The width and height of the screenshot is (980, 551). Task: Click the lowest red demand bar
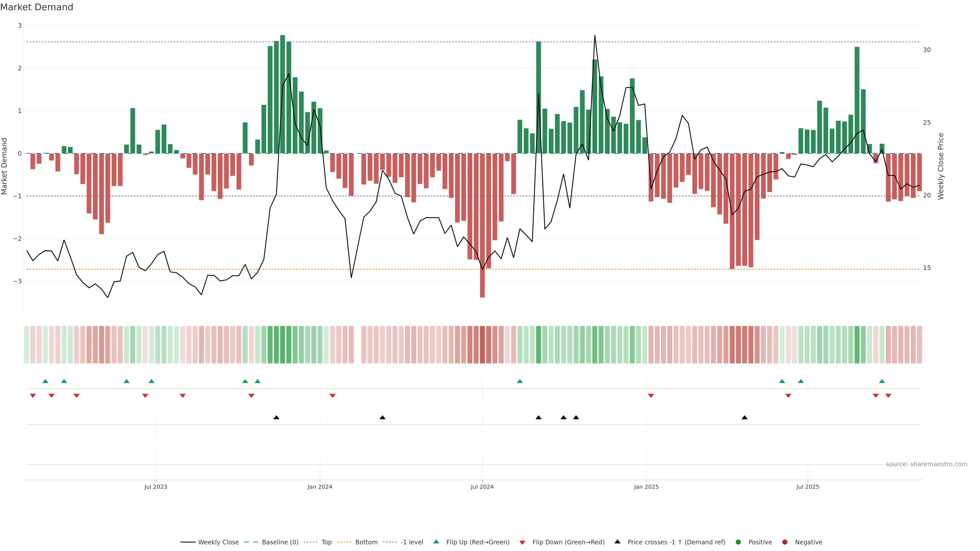point(482,228)
